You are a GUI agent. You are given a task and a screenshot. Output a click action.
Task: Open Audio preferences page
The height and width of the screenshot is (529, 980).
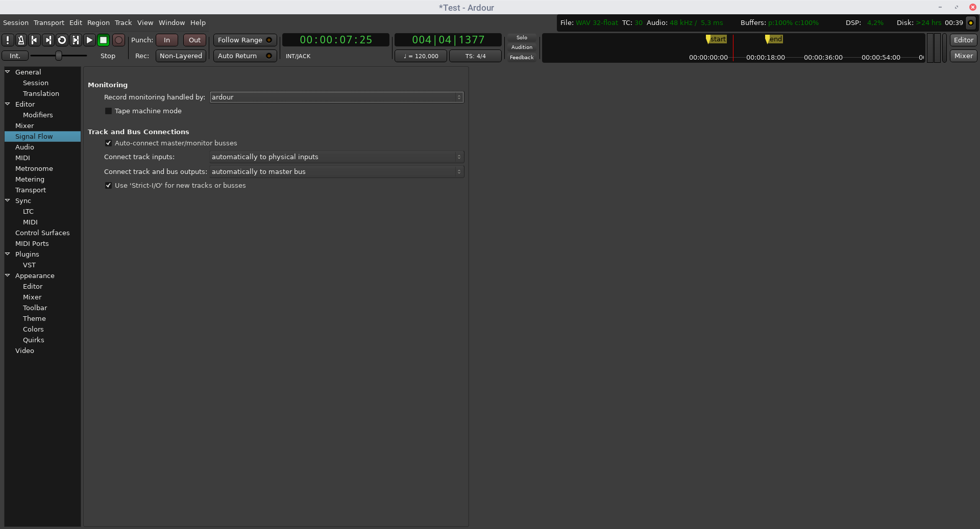tap(24, 147)
